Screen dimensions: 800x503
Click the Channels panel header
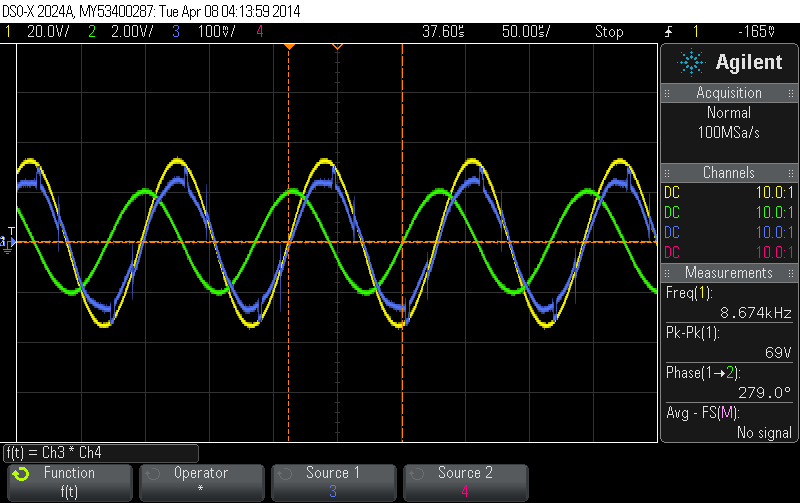pyautogui.click(x=729, y=172)
